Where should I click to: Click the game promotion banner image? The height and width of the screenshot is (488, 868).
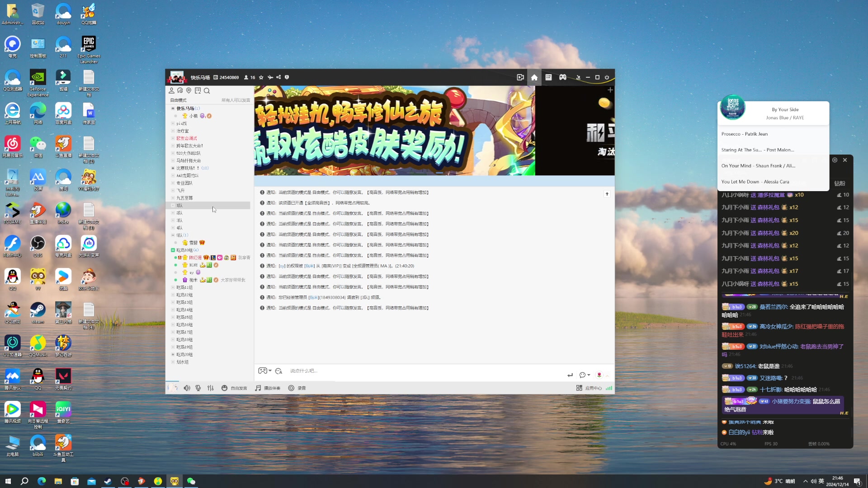click(394, 131)
